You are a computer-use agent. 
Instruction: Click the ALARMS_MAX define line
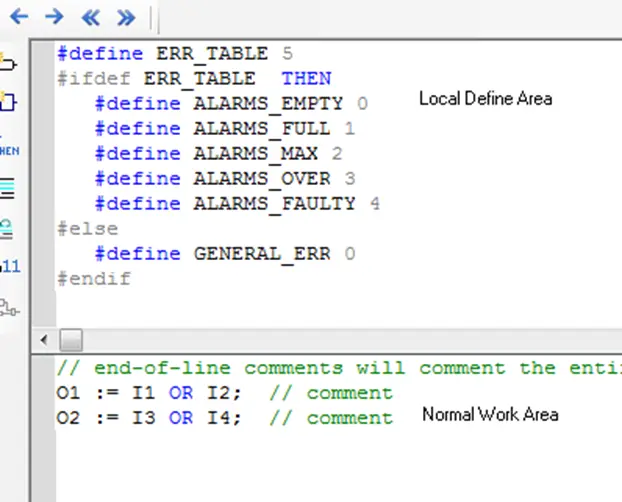[x=218, y=154]
